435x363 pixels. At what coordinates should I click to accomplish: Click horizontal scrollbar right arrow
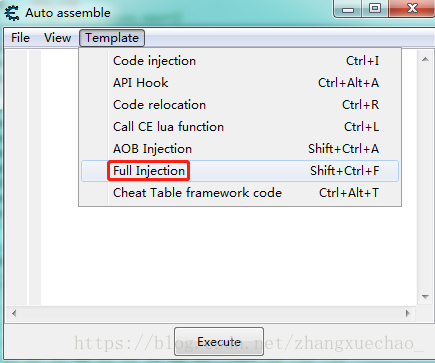tap(407, 313)
